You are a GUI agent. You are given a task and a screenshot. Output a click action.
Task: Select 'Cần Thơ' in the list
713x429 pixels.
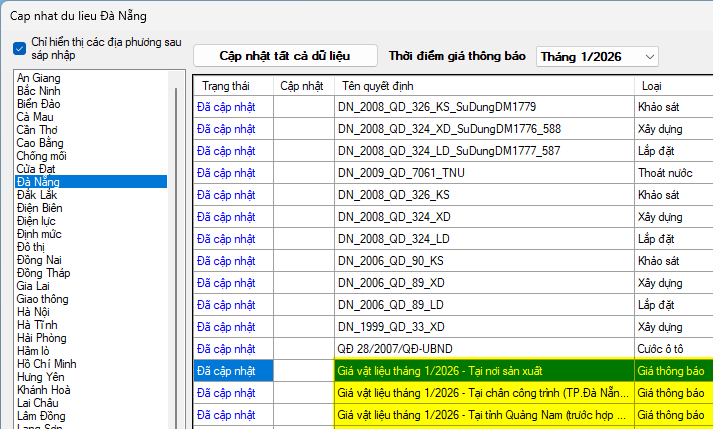tap(38, 130)
